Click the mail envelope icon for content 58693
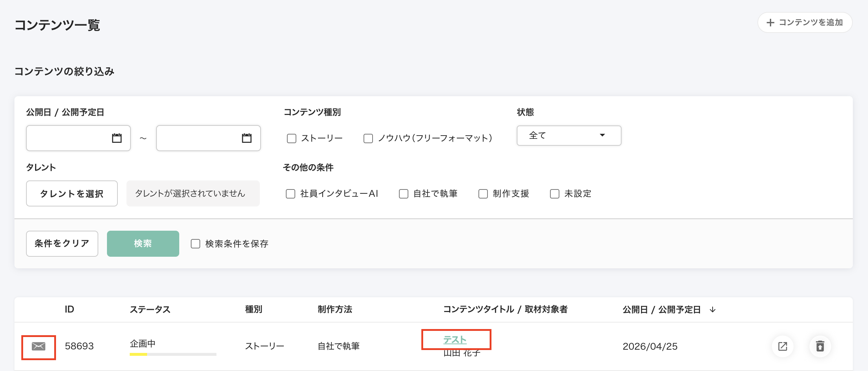The image size is (868, 371). [x=38, y=346]
